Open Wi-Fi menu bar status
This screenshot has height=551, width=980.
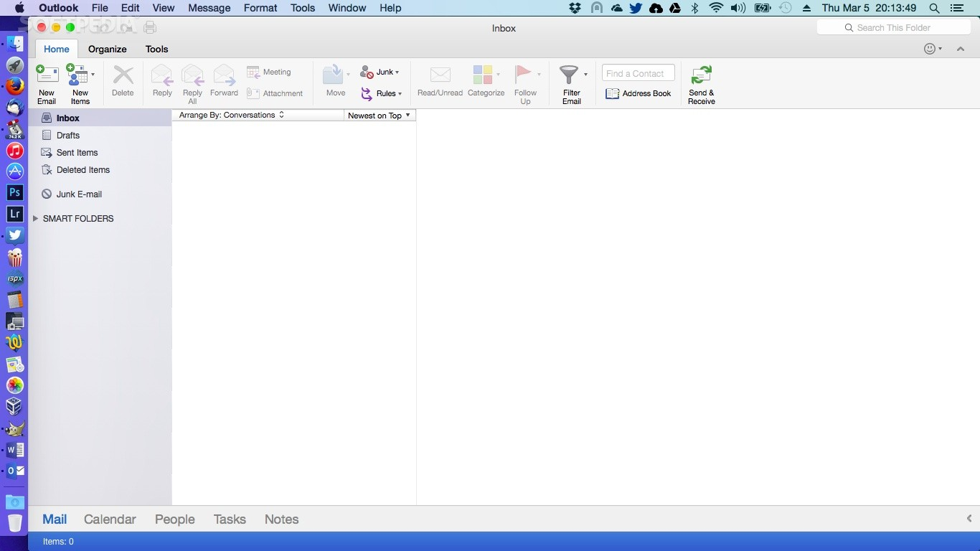tap(716, 8)
